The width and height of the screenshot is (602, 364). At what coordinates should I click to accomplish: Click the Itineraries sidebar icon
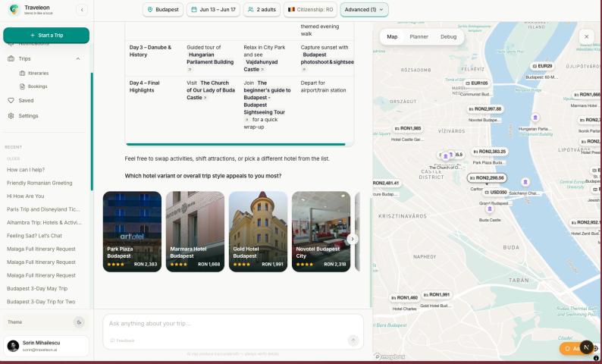tap(22, 73)
